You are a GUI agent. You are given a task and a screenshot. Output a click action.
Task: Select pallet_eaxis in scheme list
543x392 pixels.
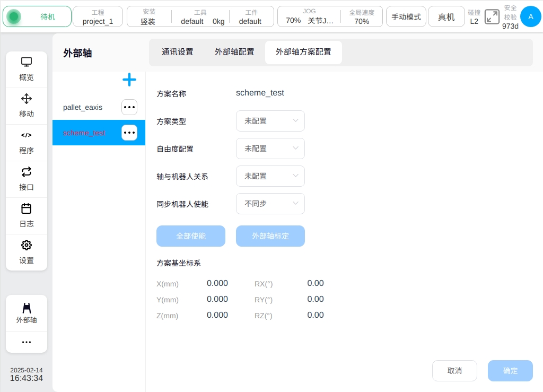pyautogui.click(x=83, y=107)
